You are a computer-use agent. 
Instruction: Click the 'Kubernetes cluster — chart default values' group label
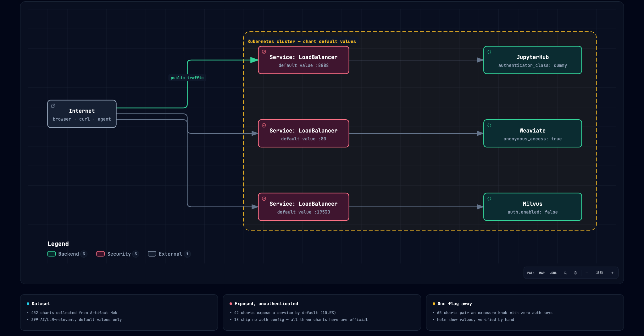tap(302, 41)
